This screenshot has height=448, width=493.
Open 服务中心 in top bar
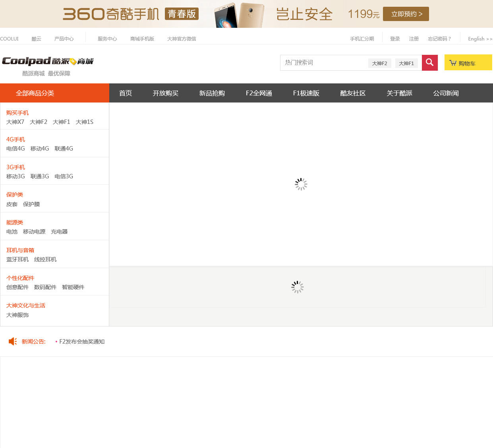click(x=107, y=39)
